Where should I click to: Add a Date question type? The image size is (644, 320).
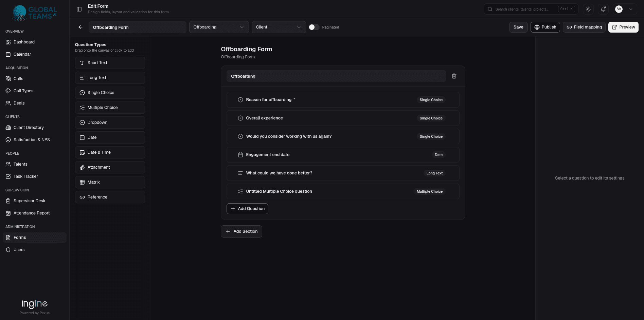110,137
